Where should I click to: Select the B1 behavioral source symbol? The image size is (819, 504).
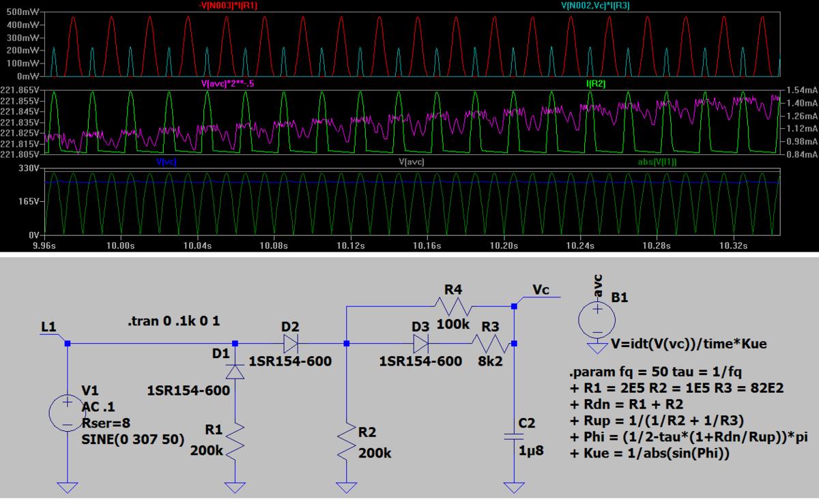(598, 318)
